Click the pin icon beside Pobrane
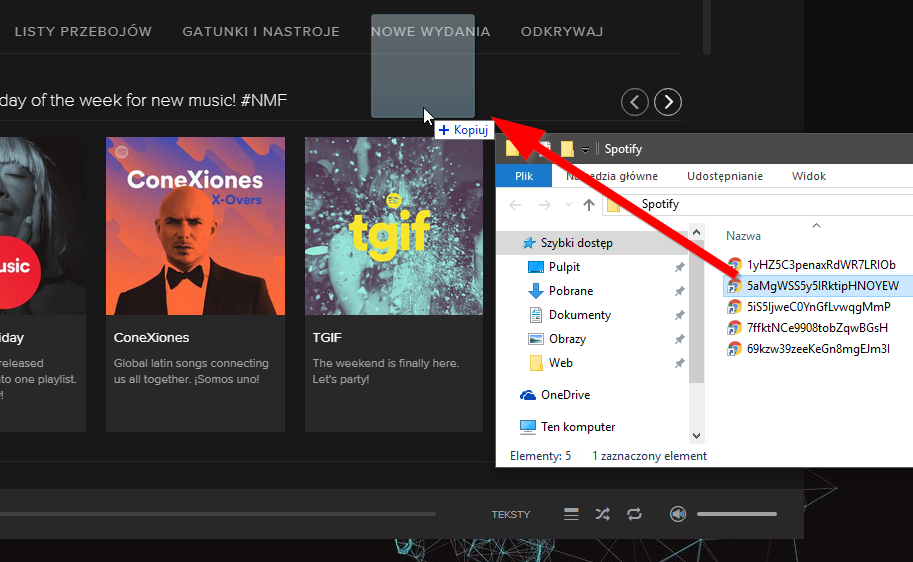 point(679,291)
